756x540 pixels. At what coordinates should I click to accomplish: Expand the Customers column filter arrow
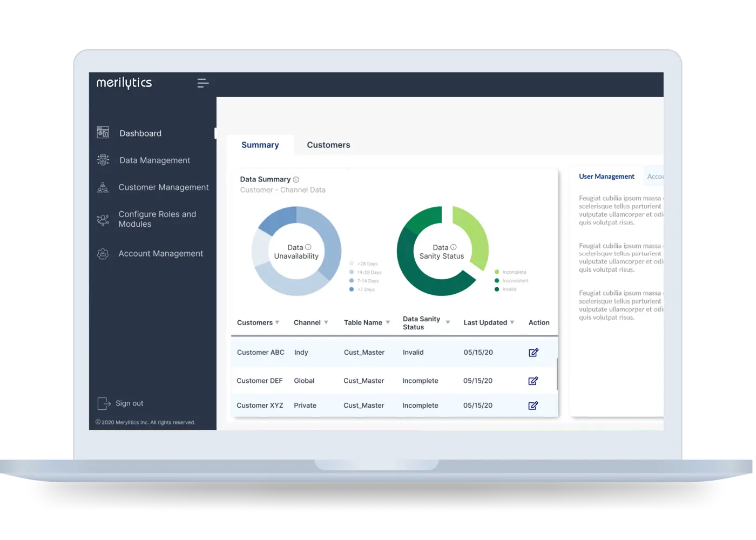click(x=278, y=322)
